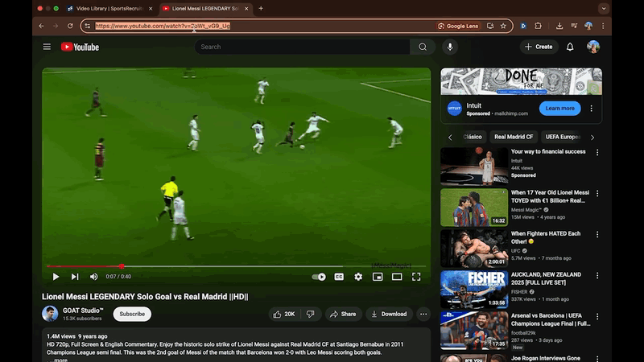The width and height of the screenshot is (644, 362).
Task: Open more actions ellipsis below video
Action: (423, 314)
